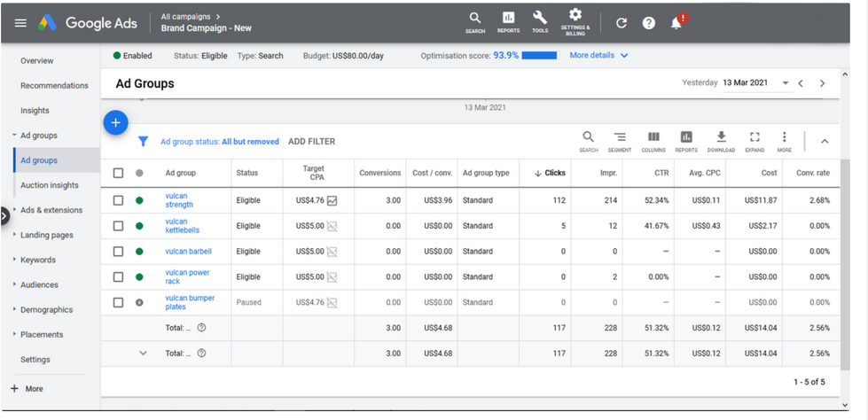Edit the Ad group status filter
868x420 pixels.
[x=220, y=142]
